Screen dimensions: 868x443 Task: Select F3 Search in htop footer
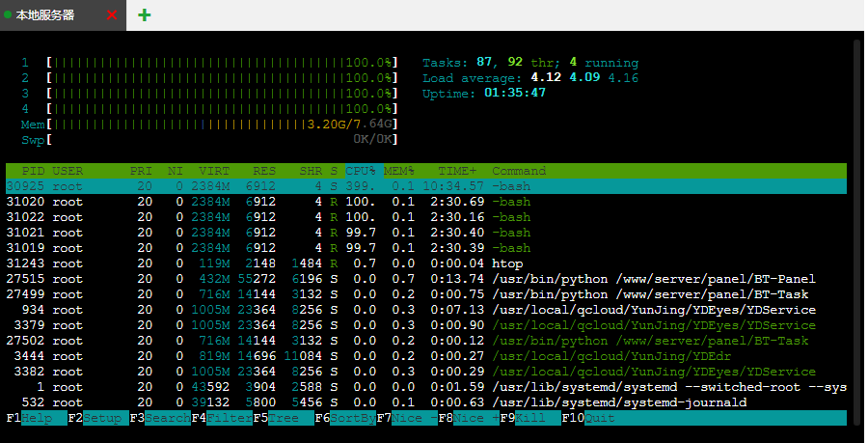160,418
